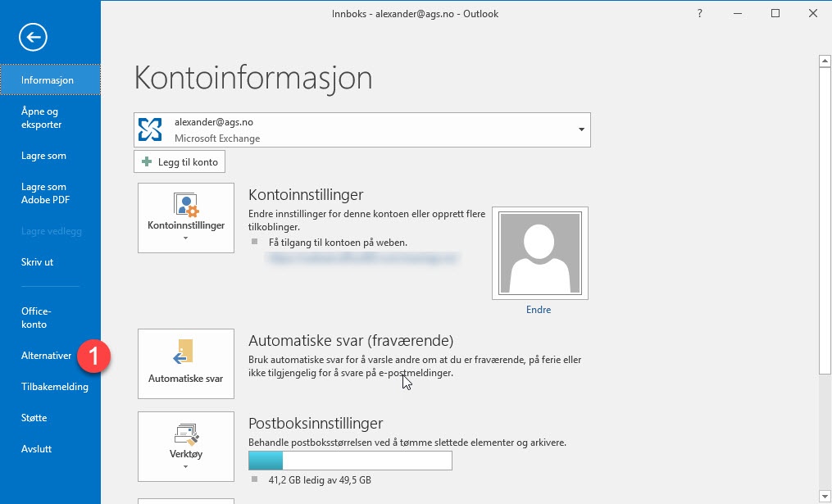The width and height of the screenshot is (832, 504).
Task: Click the mailbox storage usage bar
Action: (350, 461)
